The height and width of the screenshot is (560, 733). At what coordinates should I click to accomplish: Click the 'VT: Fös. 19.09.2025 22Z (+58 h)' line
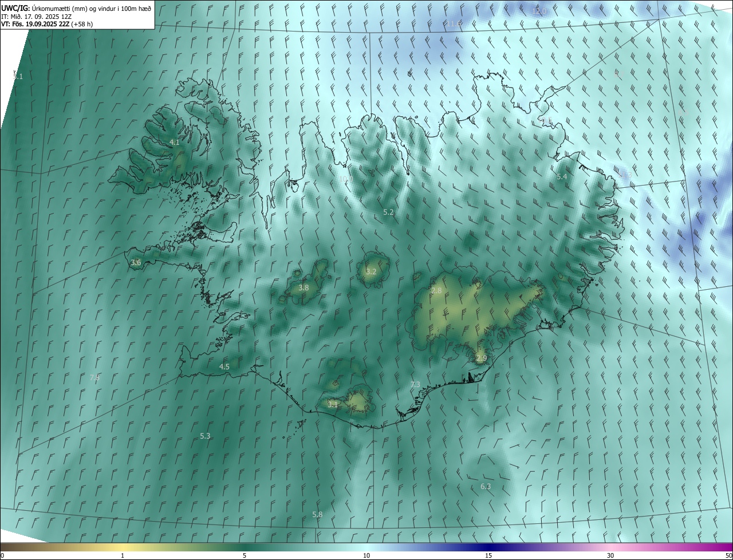(47, 24)
